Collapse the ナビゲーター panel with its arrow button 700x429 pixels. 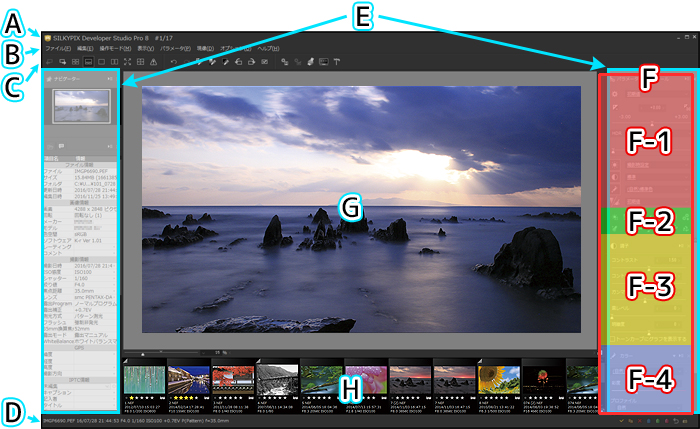click(x=109, y=77)
